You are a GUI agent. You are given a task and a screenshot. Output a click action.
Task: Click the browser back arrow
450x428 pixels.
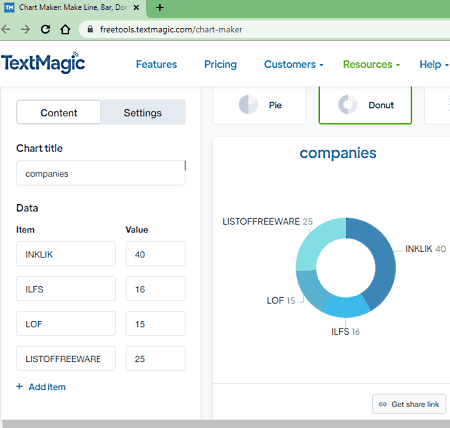click(6, 30)
